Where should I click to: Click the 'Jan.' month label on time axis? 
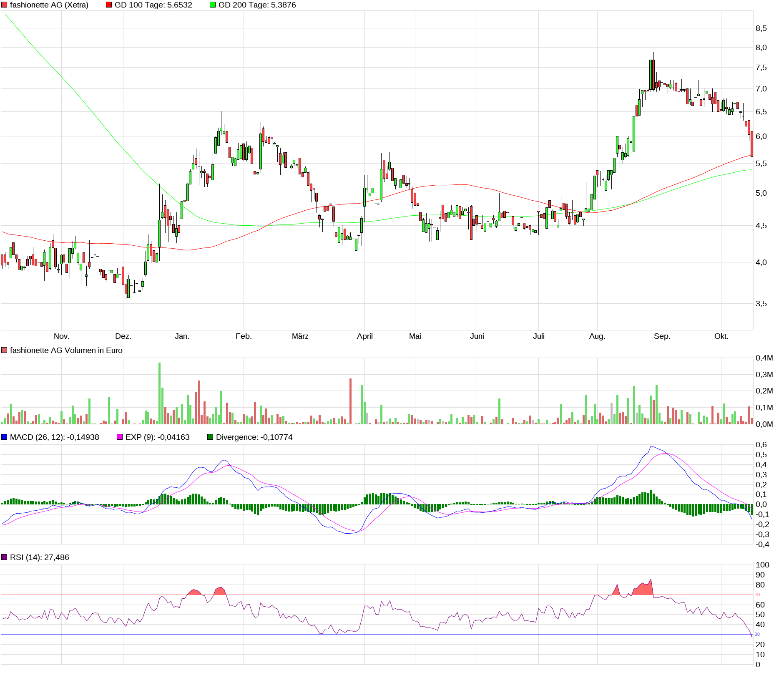pos(182,336)
